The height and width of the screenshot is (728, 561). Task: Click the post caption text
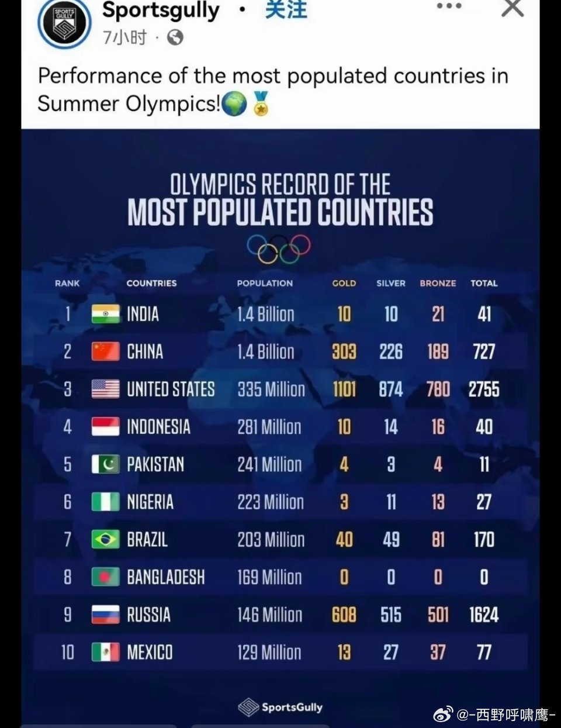click(x=273, y=89)
